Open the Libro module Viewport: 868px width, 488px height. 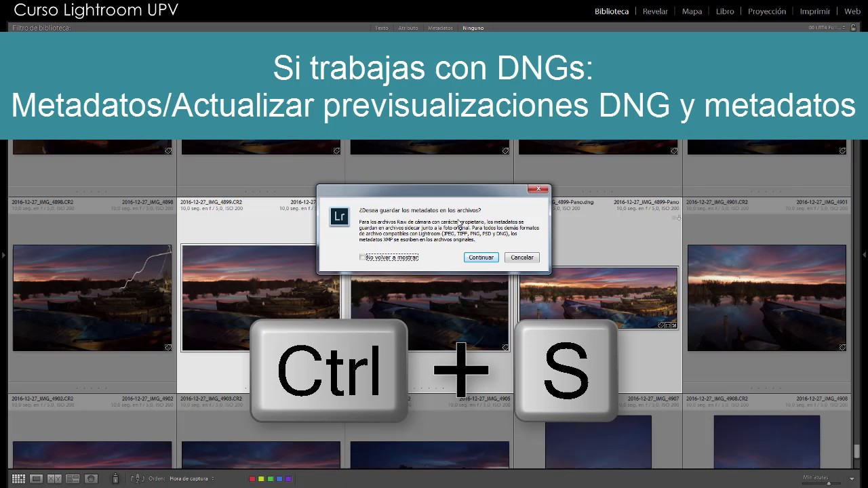[x=725, y=12]
